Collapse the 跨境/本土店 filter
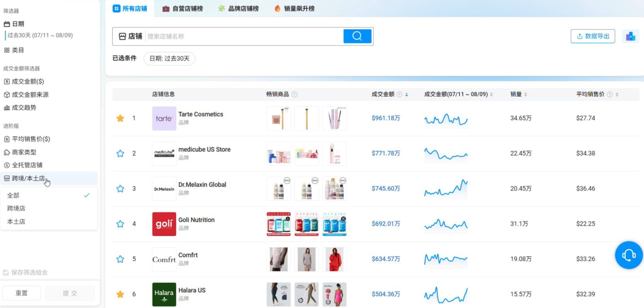 [x=49, y=178]
